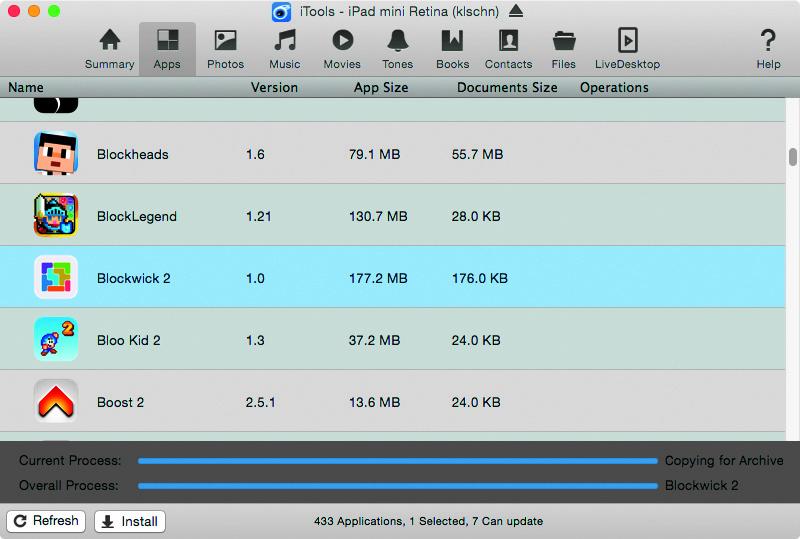Click Blockwick 2 documents size 176.0 KB

point(480,278)
